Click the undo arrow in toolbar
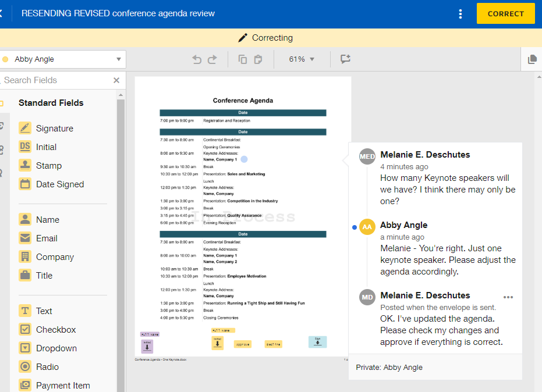Viewport: 542px width, 392px height. [x=197, y=59]
